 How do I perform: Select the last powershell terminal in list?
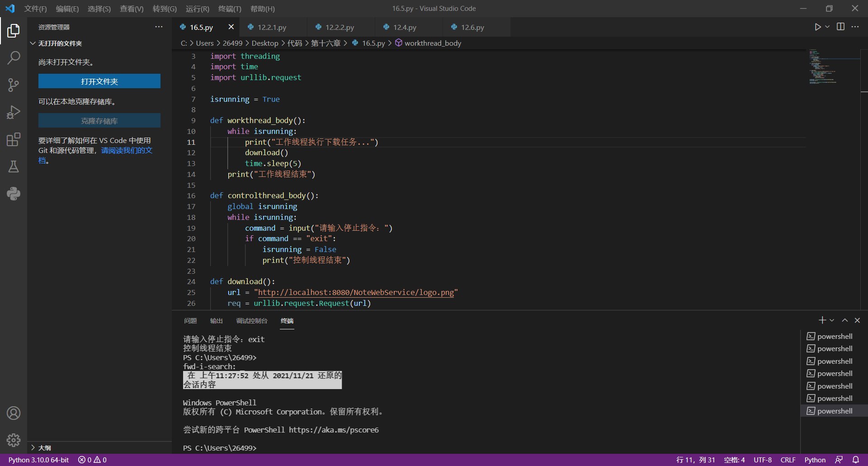(x=834, y=411)
